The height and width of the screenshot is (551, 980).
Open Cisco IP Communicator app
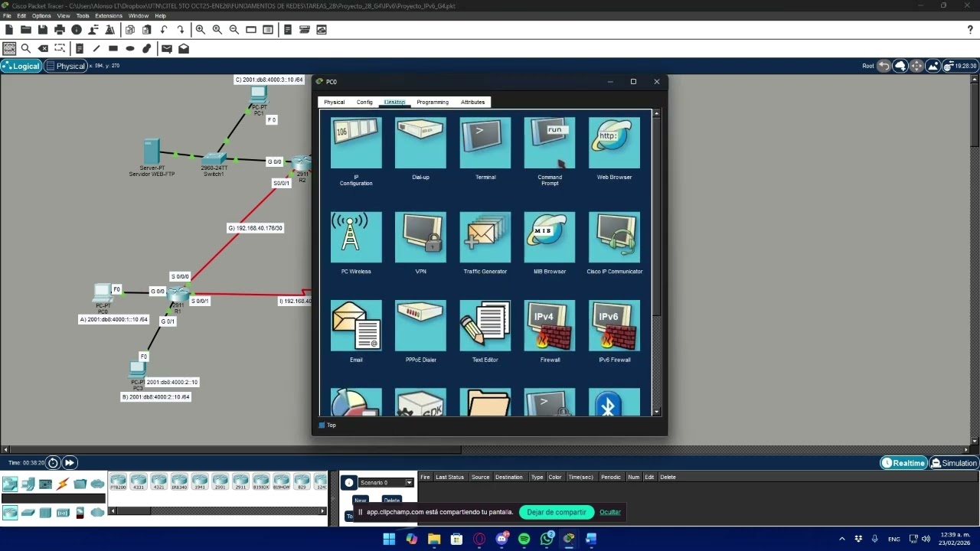pyautogui.click(x=614, y=237)
